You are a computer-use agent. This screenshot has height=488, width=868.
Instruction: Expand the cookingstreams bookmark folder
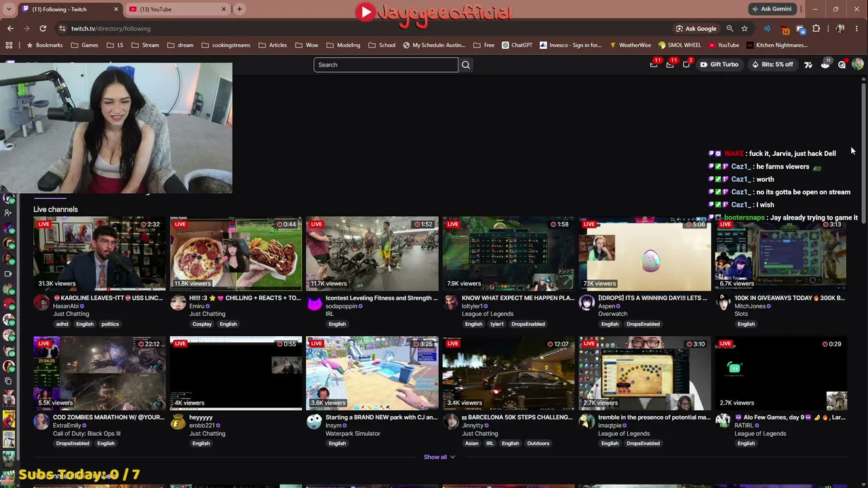pos(226,45)
